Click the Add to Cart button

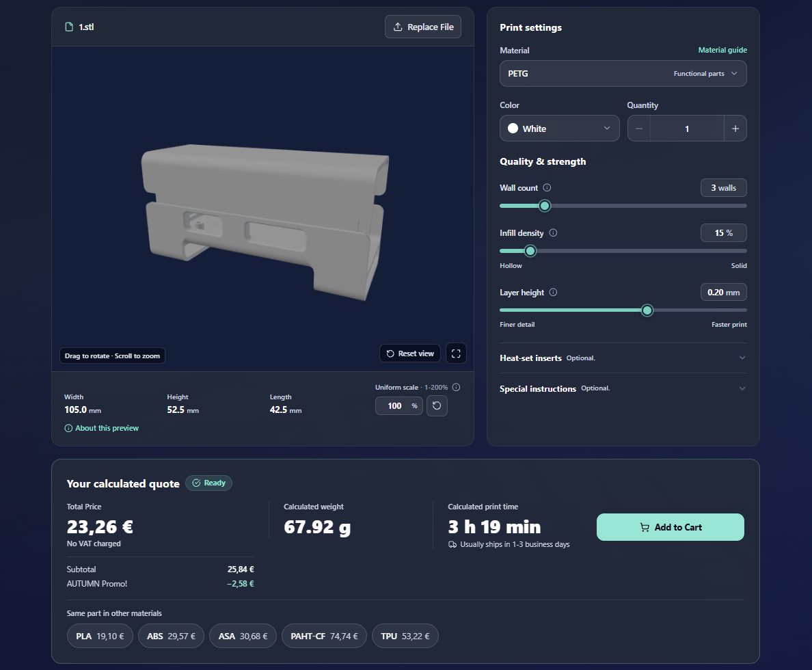(670, 527)
